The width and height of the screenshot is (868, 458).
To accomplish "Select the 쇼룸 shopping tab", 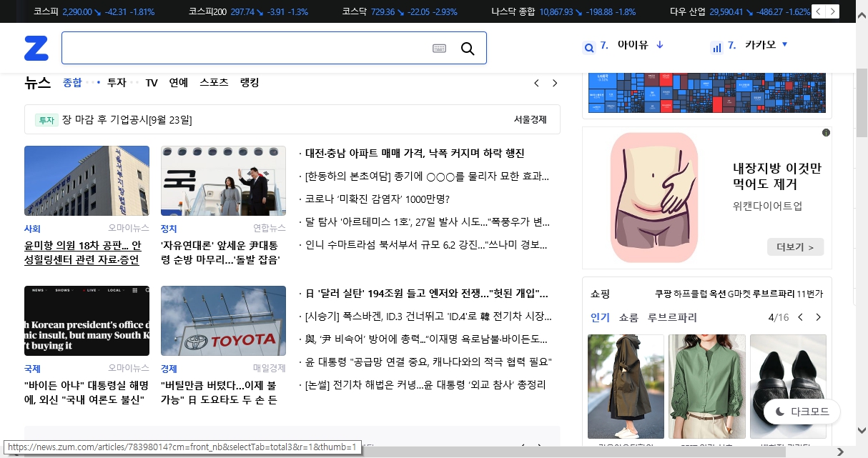I will click(x=628, y=317).
